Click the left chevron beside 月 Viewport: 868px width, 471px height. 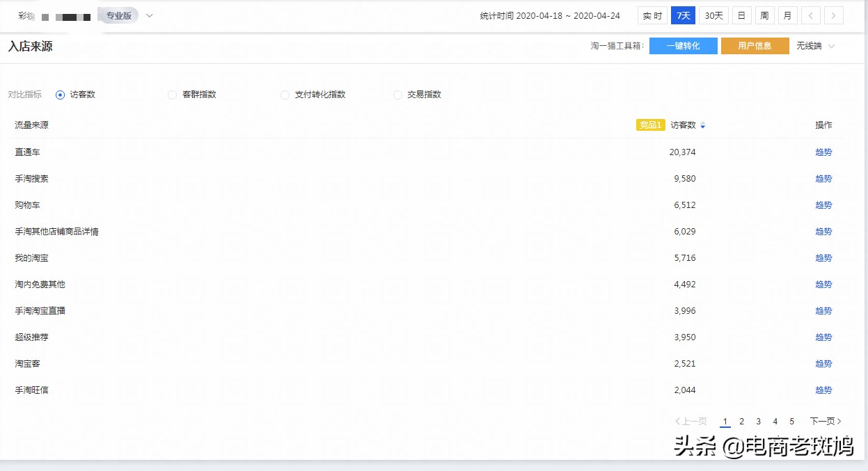tap(810, 15)
